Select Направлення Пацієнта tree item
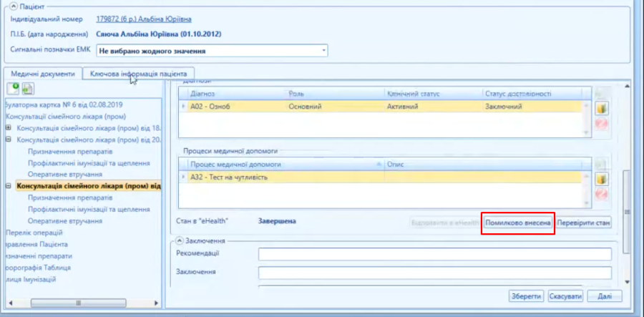This screenshot has height=317, width=644. (36, 244)
